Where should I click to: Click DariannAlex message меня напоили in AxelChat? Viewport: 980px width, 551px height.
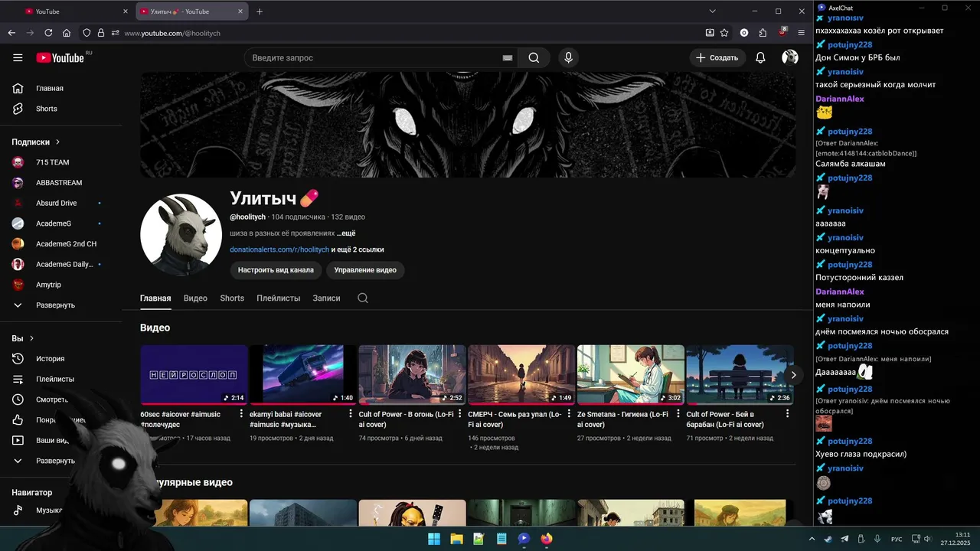[842, 305]
